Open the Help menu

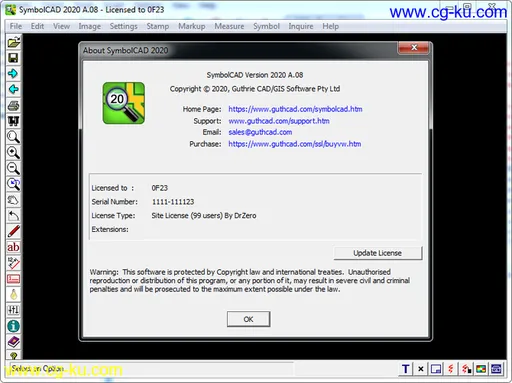(330, 26)
